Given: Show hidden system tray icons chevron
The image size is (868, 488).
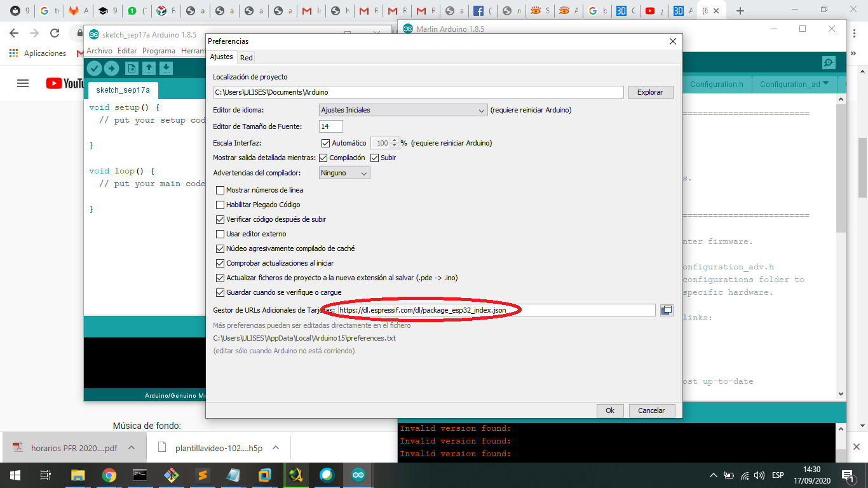Looking at the screenshot, I should tap(714, 475).
